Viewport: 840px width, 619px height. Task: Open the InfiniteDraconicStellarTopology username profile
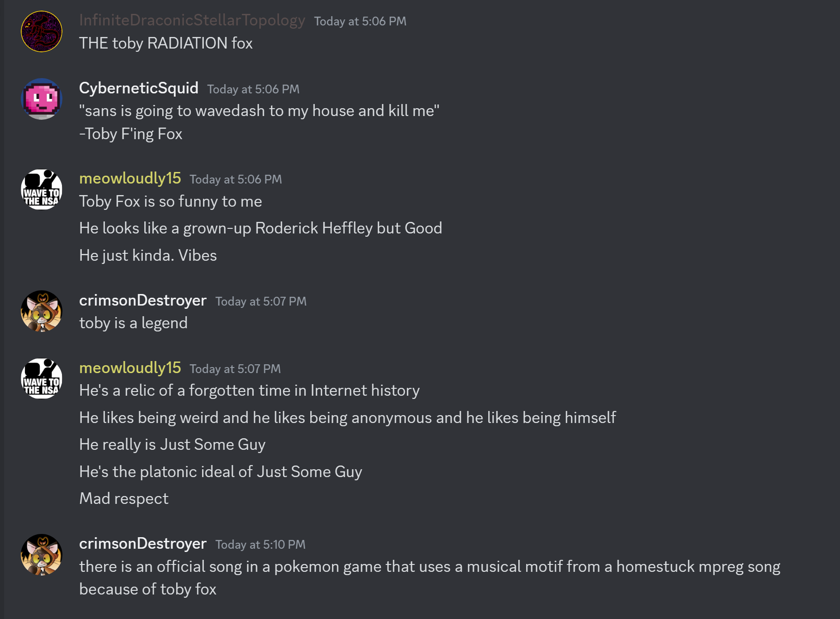pos(192,20)
